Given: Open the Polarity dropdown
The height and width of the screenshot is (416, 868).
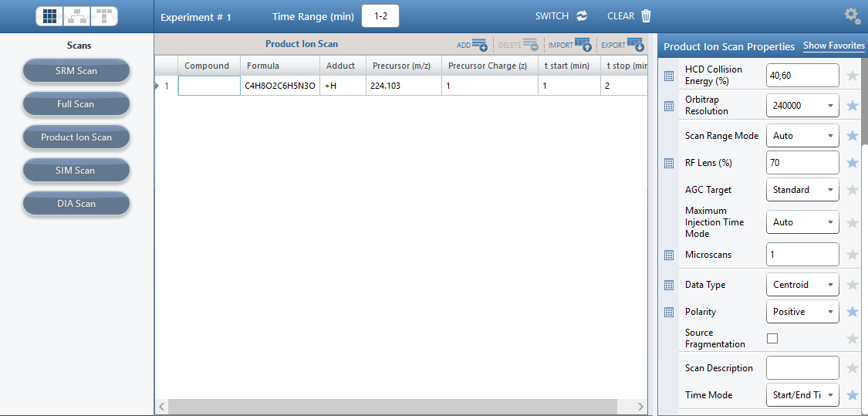Looking at the screenshot, I should (x=802, y=312).
